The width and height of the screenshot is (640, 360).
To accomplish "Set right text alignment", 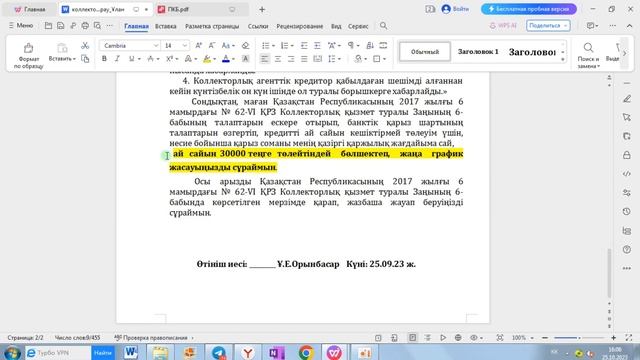I will click(291, 59).
